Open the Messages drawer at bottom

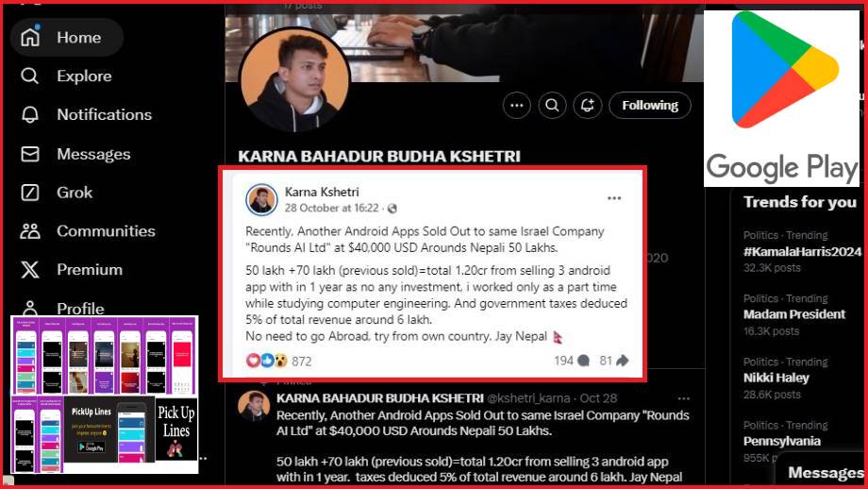(x=825, y=472)
